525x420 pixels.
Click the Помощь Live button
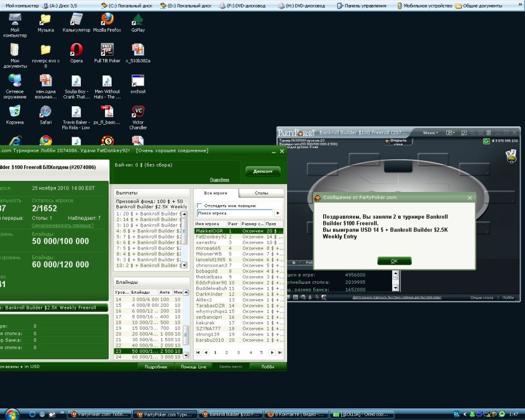pos(193,367)
